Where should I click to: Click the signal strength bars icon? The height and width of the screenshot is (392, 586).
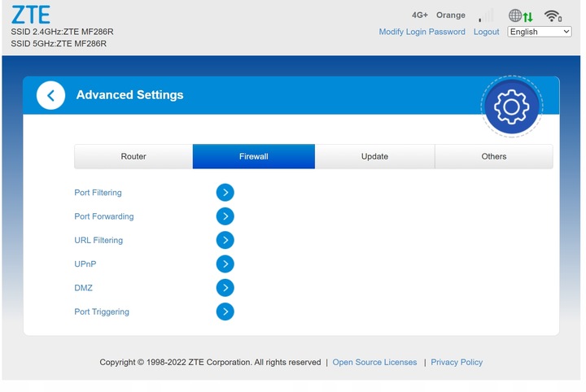coord(487,15)
